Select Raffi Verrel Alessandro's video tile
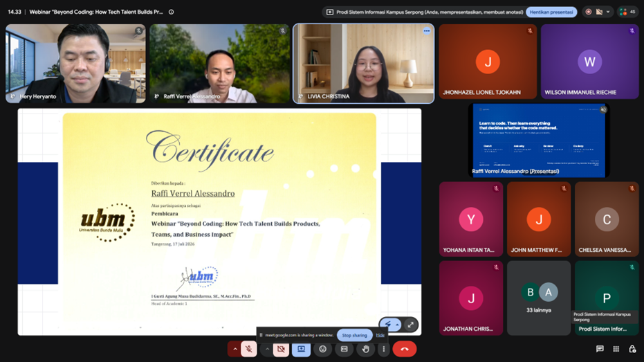 (219, 63)
